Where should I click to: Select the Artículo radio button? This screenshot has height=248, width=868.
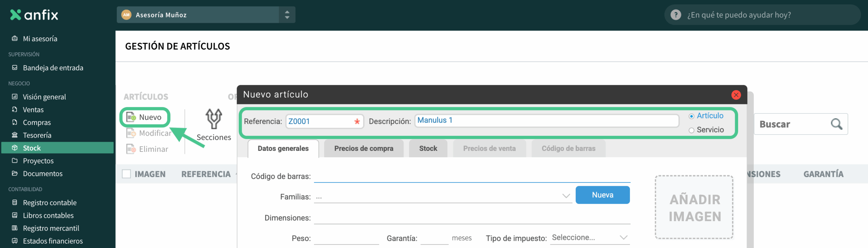[x=691, y=116]
